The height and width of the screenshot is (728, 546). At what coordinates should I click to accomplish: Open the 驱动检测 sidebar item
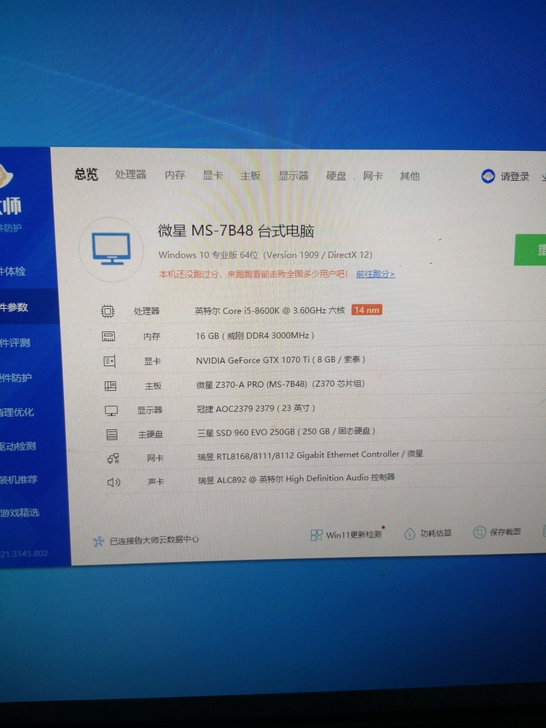(x=18, y=446)
